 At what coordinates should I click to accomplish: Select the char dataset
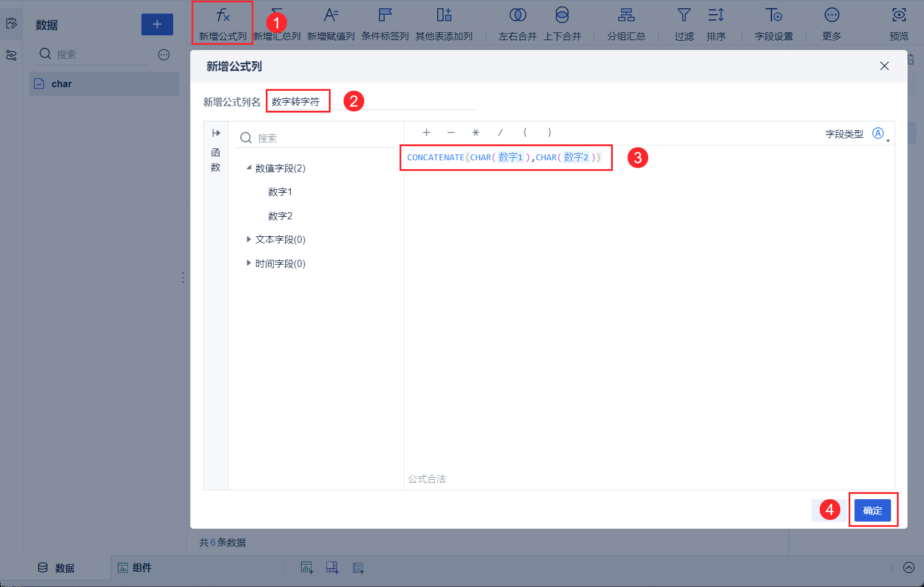tap(105, 84)
